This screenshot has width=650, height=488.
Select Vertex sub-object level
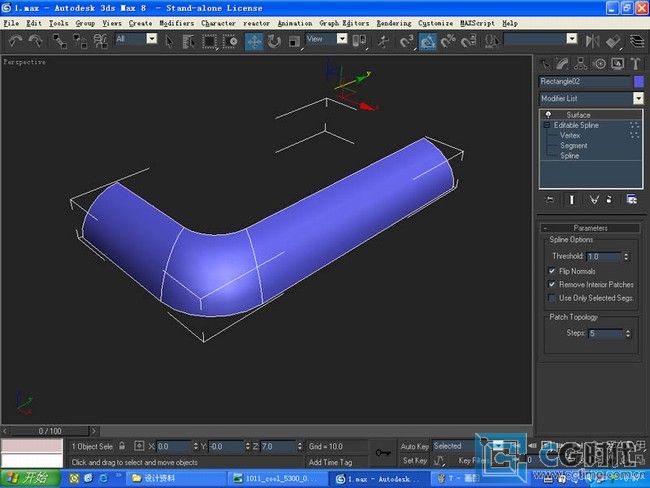(570, 135)
